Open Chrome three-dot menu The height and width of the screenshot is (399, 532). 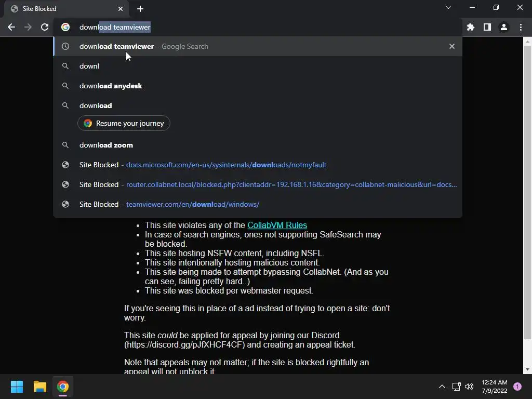coord(521,27)
